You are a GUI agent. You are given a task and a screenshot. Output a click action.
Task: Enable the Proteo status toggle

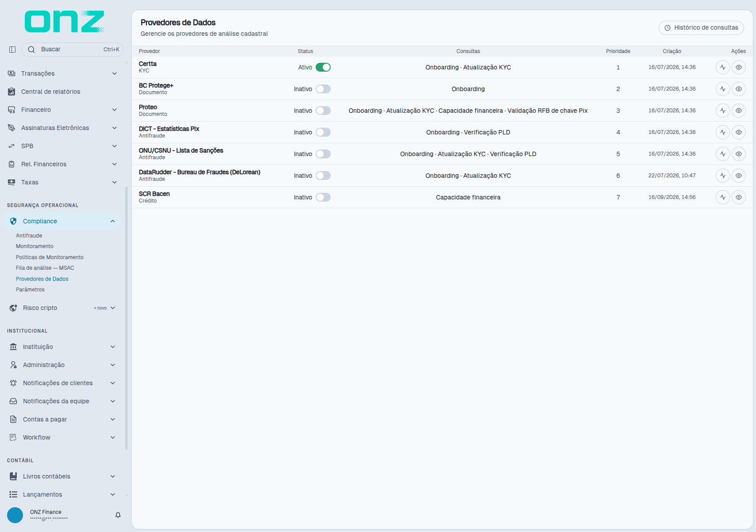tap(323, 111)
